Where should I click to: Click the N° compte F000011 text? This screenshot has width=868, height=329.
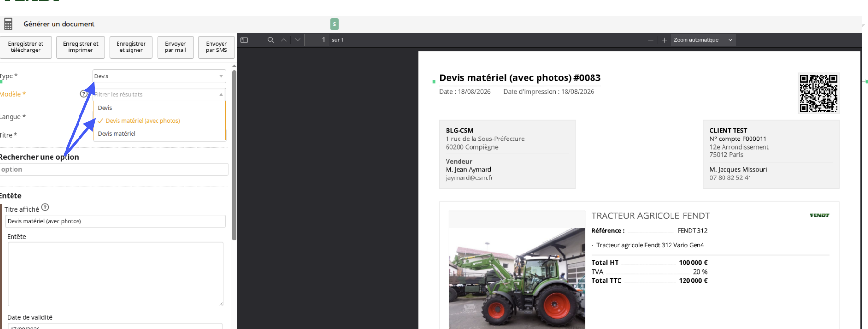[x=738, y=139]
